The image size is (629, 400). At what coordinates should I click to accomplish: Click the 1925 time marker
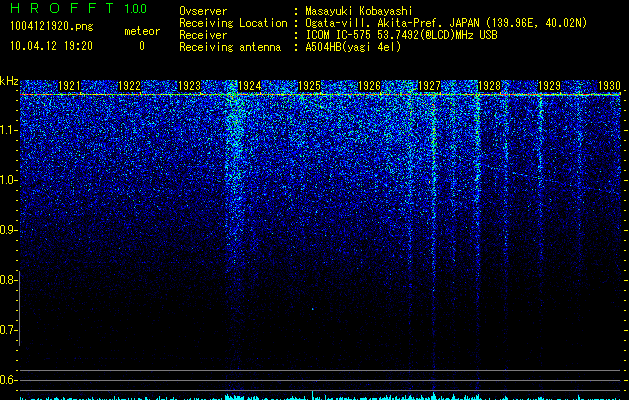310,86
